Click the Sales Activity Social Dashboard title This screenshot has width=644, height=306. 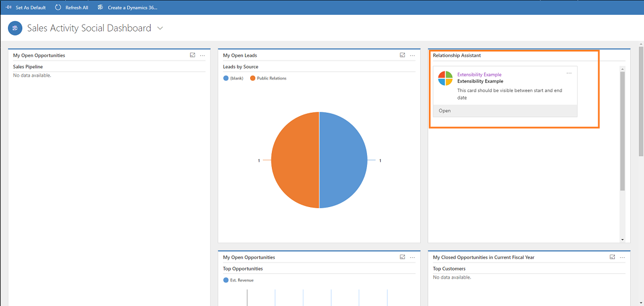coord(89,28)
